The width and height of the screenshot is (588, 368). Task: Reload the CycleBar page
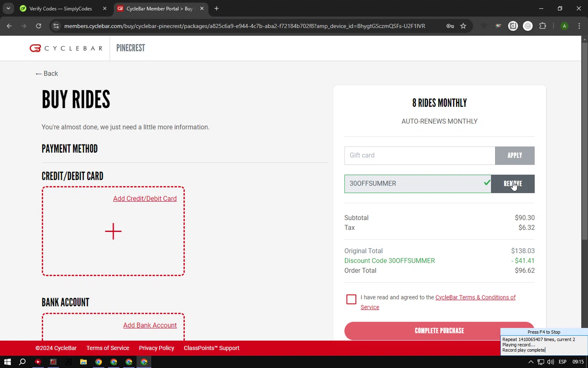click(38, 26)
